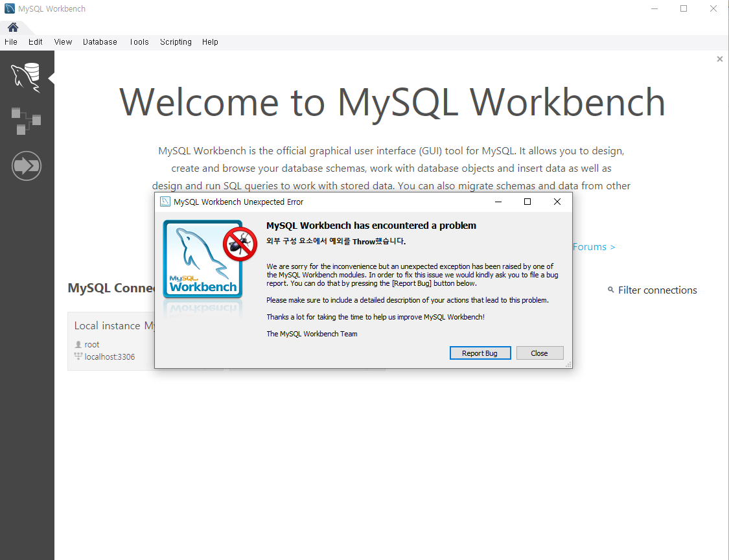Click 'MySQL Workbench has encountered a problem' heading
This screenshot has height=560, width=729.
tap(371, 226)
